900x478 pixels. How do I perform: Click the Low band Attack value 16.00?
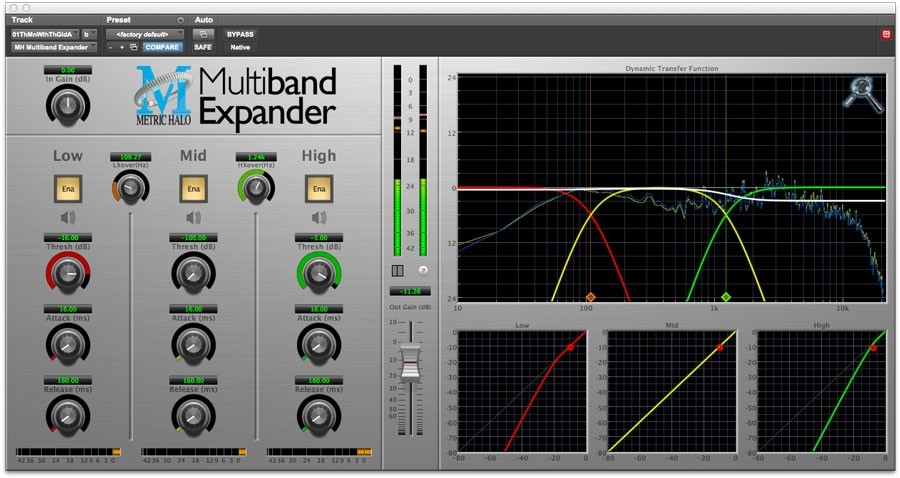click(68, 309)
